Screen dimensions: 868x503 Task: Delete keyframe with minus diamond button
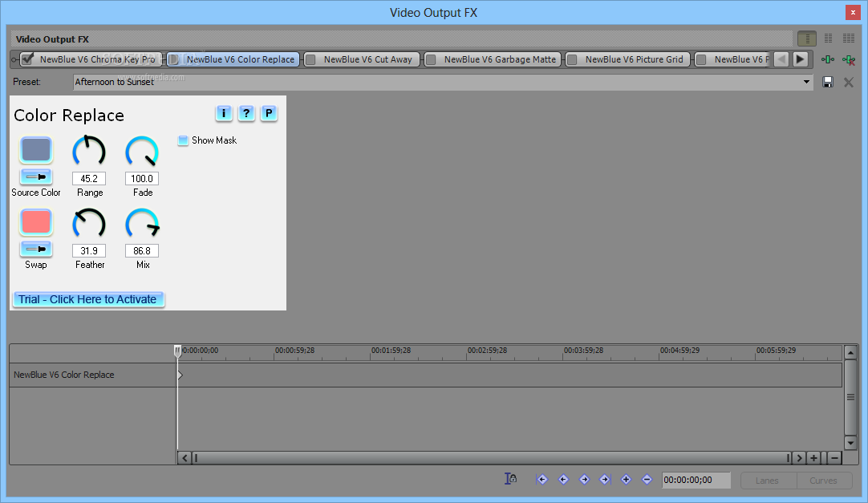[647, 480]
